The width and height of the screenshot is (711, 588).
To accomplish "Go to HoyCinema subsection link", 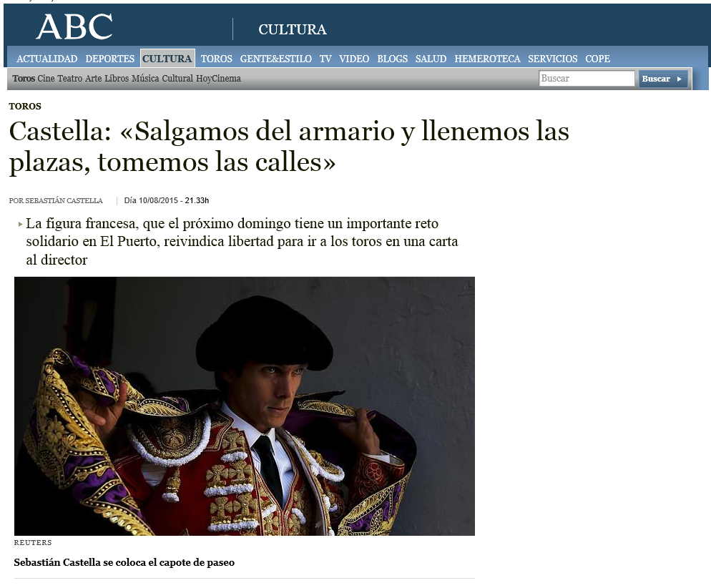I will (218, 79).
